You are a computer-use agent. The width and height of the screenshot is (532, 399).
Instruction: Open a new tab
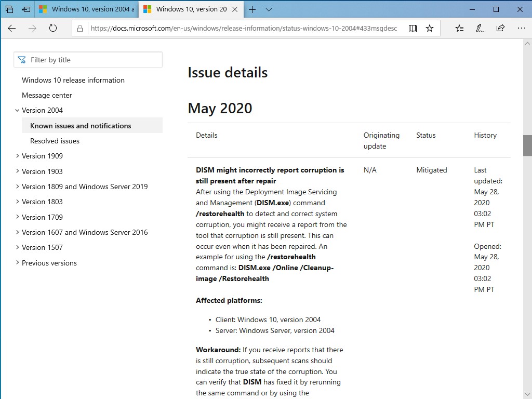(x=252, y=9)
